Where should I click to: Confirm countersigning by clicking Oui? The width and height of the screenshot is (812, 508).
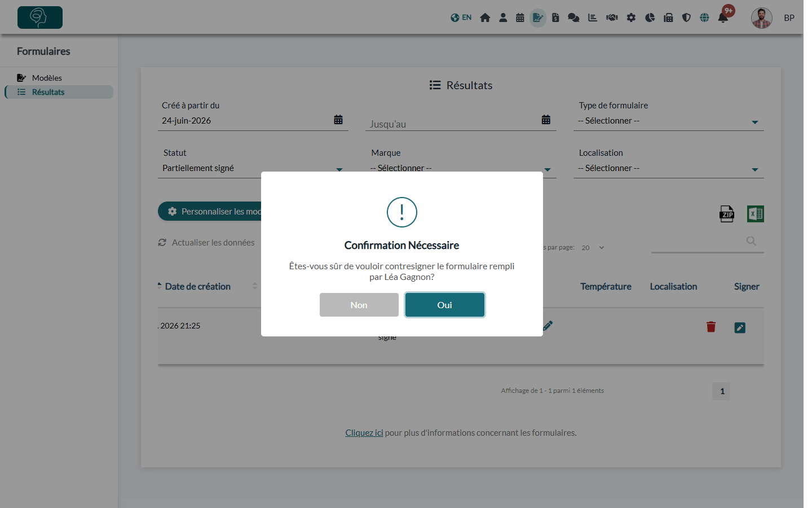pos(445,305)
